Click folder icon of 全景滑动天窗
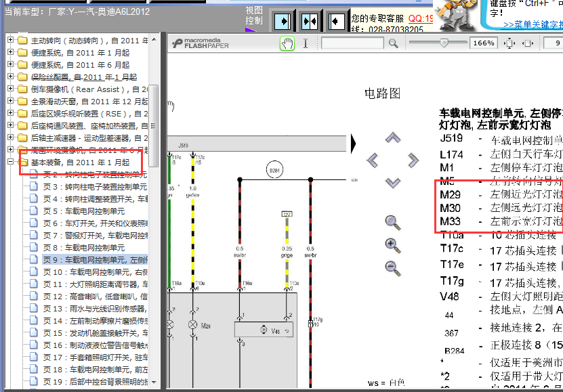Viewport: 563px width, 392px height. coord(22,102)
